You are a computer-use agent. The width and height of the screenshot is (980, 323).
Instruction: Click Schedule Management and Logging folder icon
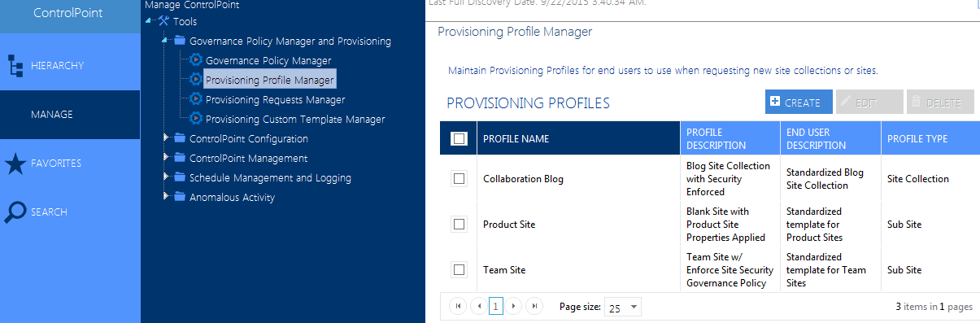pyautogui.click(x=180, y=177)
